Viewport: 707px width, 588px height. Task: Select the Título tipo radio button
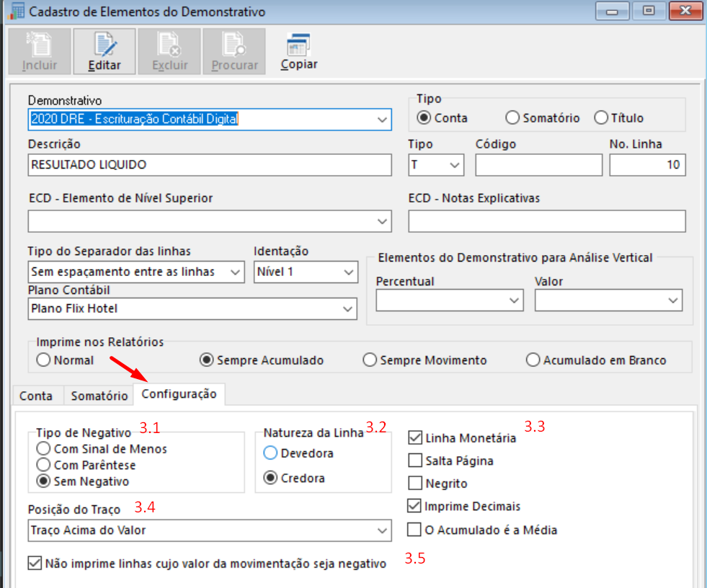point(601,117)
